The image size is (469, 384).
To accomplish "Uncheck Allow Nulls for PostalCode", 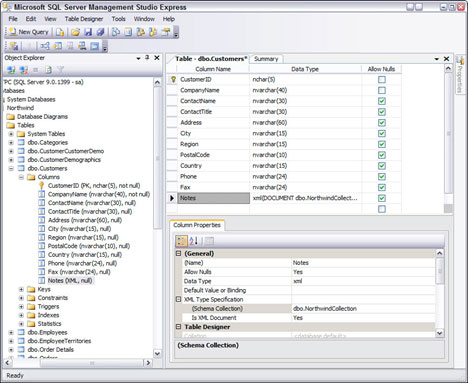I will [x=382, y=155].
